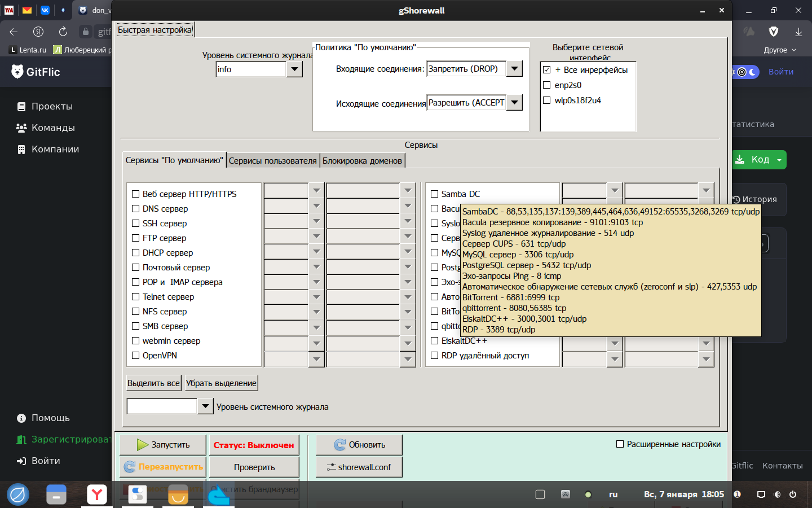Toggle the Расширенные настройки checkbox
Image resolution: width=812 pixels, height=508 pixels.
click(x=620, y=444)
